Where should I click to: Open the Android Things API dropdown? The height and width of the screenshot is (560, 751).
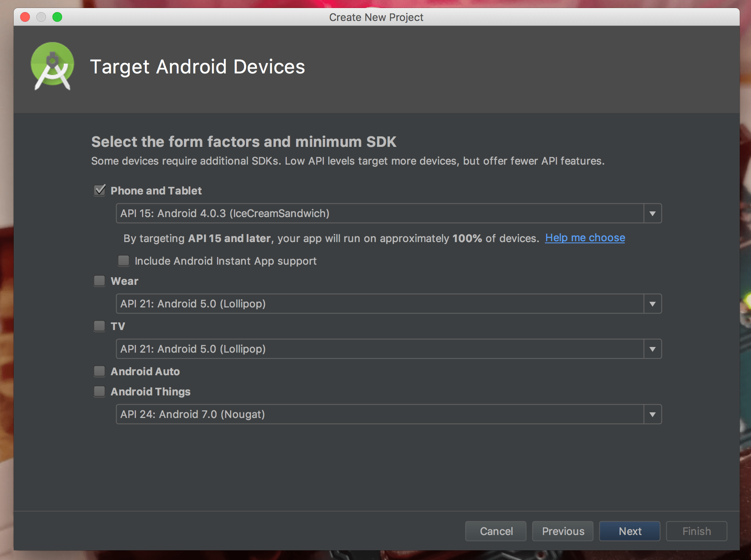click(x=653, y=414)
